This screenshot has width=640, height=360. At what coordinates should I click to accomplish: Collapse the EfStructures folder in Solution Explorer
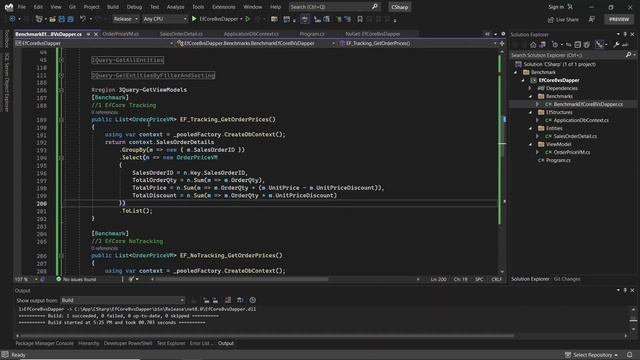pyautogui.click(x=530, y=112)
